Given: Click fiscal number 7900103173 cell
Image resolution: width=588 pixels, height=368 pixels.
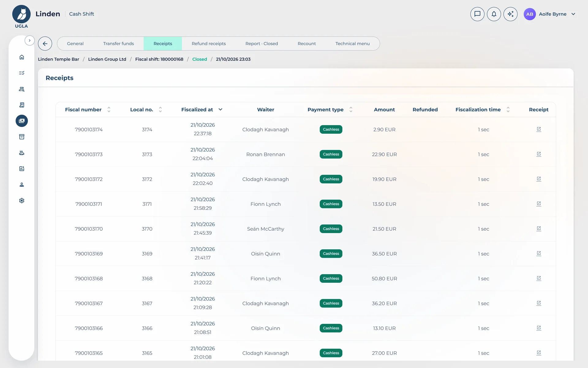Looking at the screenshot, I should pyautogui.click(x=89, y=154).
